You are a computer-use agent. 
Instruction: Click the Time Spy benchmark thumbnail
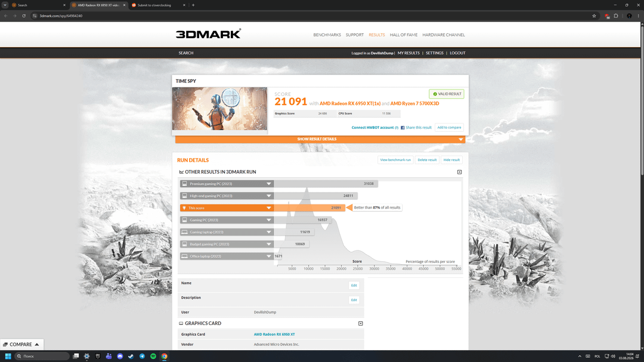click(219, 109)
